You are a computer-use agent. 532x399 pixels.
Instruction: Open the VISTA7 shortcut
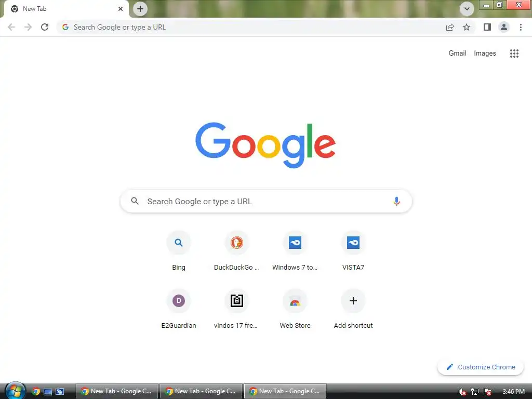click(353, 251)
